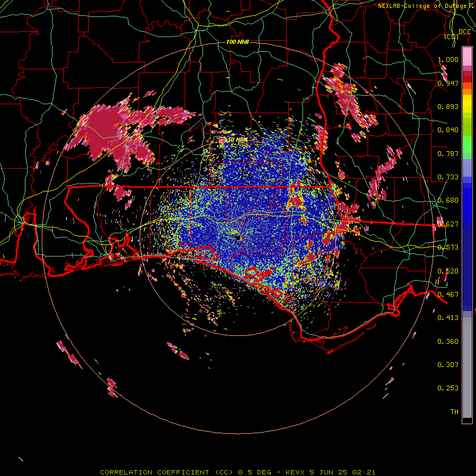Click the 0.413 legend value

[x=448, y=318]
